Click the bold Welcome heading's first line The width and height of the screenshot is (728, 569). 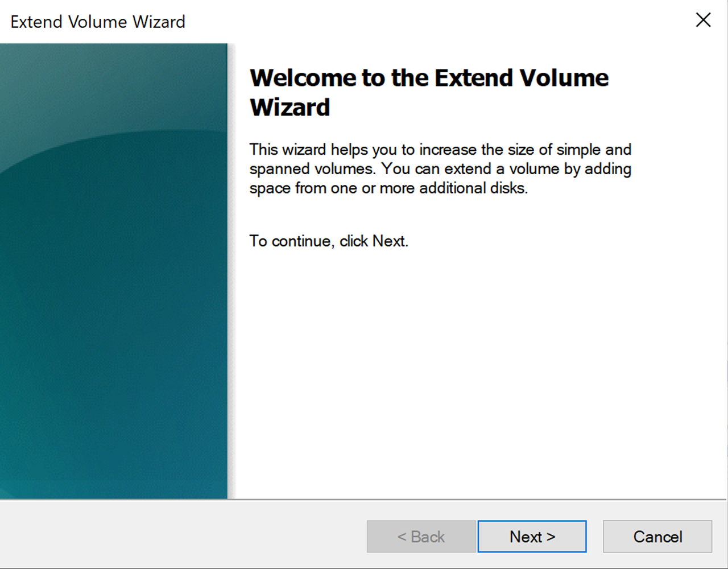click(x=429, y=78)
